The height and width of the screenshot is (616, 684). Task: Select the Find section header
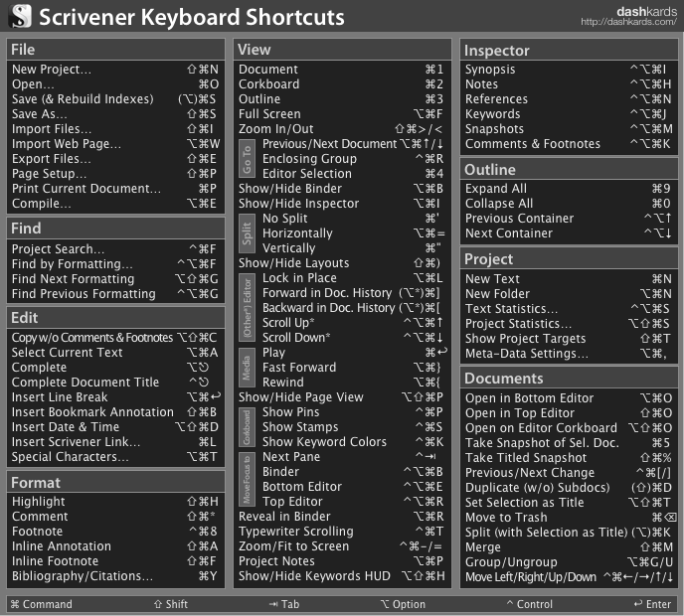click(115, 228)
